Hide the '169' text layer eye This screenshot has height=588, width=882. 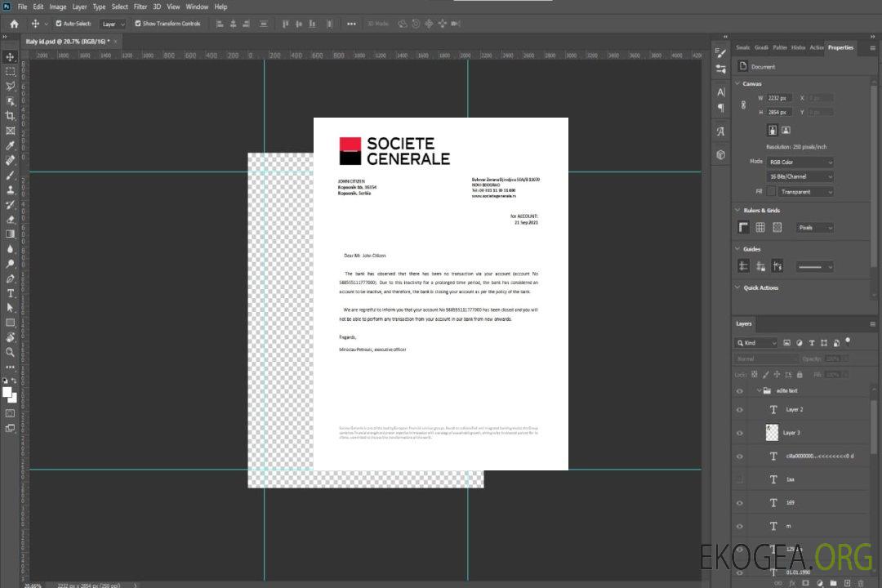[x=740, y=503]
